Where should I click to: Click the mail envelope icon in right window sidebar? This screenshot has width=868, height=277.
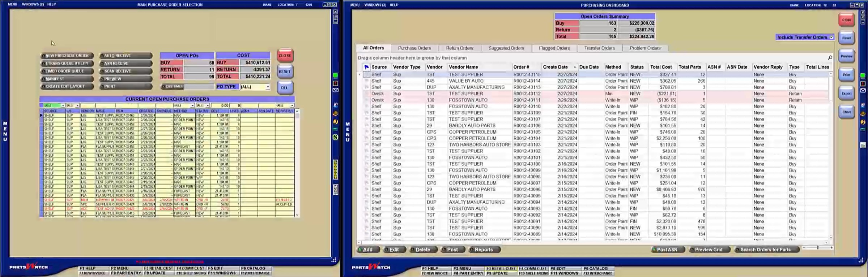[863, 90]
